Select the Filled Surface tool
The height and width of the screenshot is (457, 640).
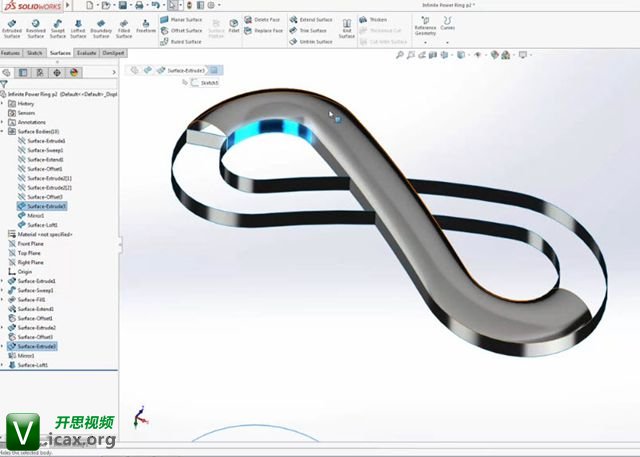(124, 29)
